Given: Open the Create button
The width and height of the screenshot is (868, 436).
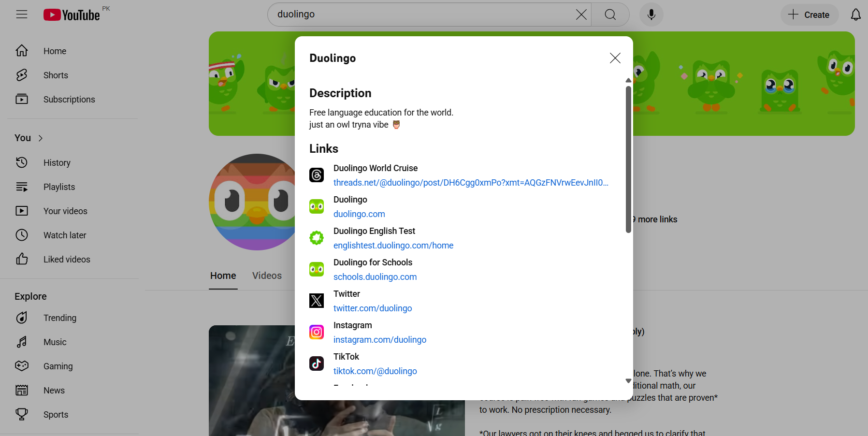Looking at the screenshot, I should 809,15.
